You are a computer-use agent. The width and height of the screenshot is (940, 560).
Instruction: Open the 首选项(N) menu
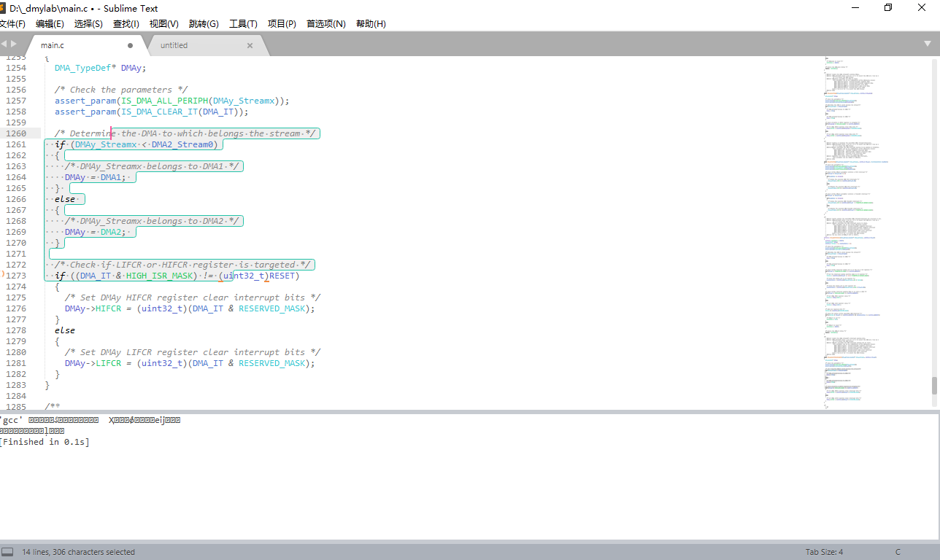point(325,23)
